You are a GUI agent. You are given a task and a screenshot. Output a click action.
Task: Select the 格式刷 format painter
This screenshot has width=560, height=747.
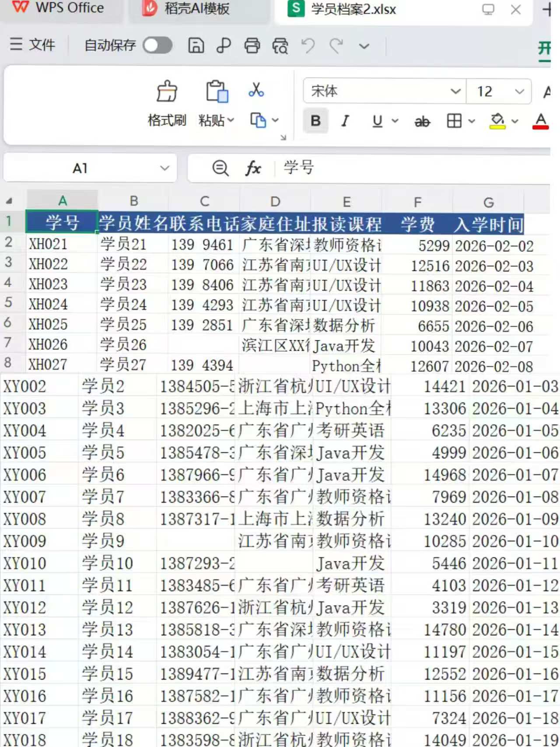(167, 104)
